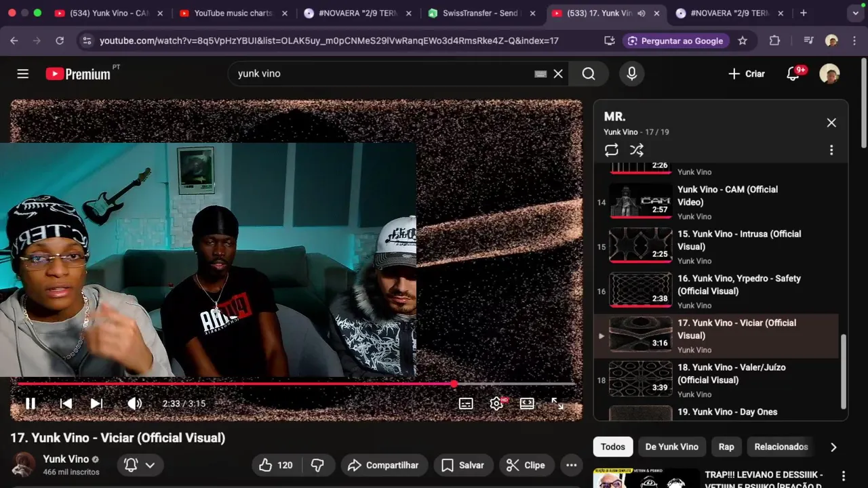Enter fullscreen mode
This screenshot has height=488, width=868.
[557, 403]
